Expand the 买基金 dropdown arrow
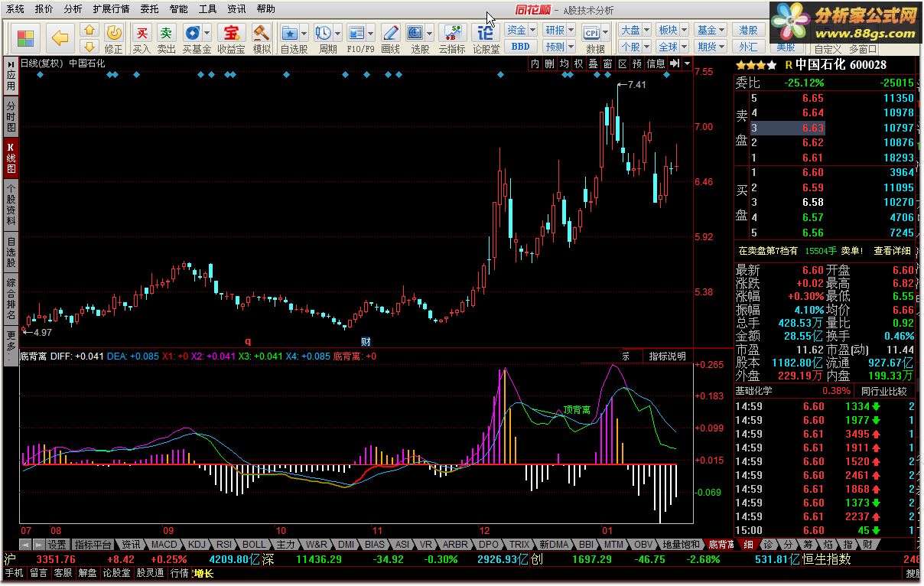The image size is (924, 586). pyautogui.click(x=207, y=33)
